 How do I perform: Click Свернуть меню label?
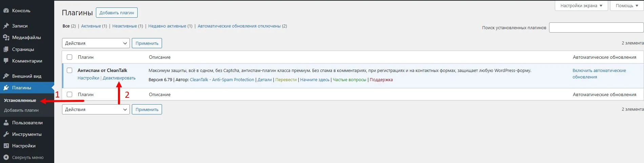28,158
